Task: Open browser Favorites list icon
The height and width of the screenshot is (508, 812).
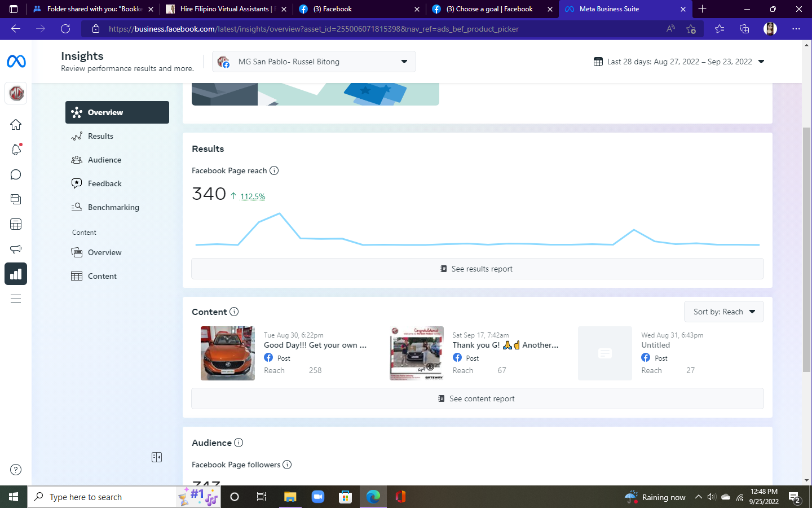Action: coord(720,29)
